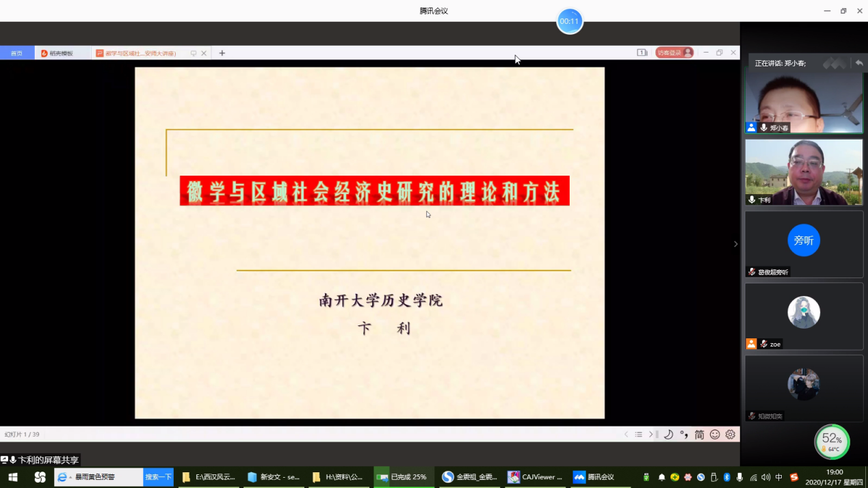Screen dimensions: 868x488
Task: Click the 搜索一下 search button
Action: pyautogui.click(x=158, y=477)
